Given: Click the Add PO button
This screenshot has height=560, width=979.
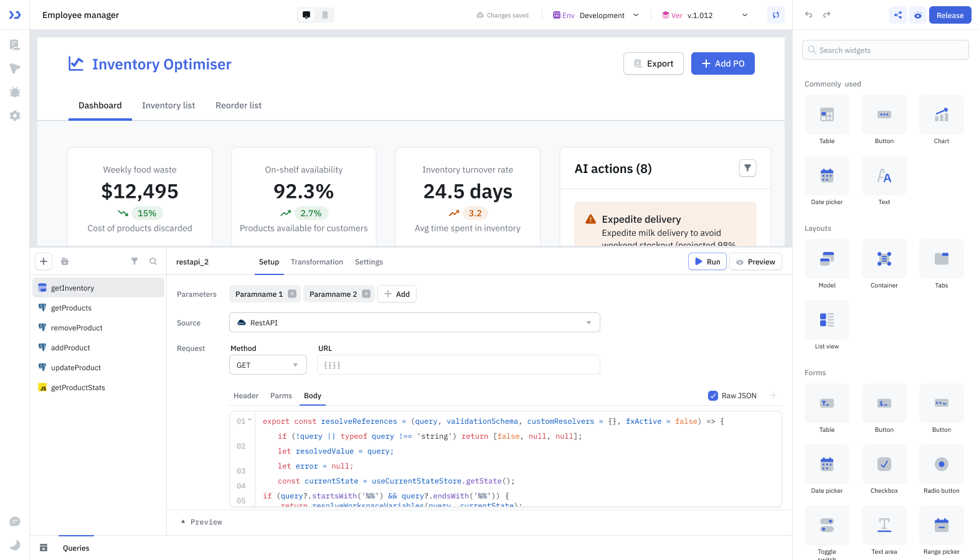Looking at the screenshot, I should click(x=723, y=63).
